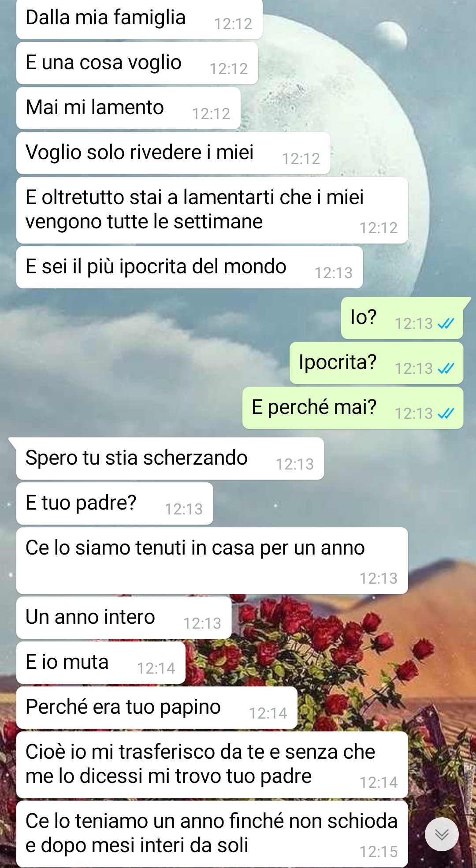Select 'Ce lo siamo tenuti in casa' message
This screenshot has height=868, width=476.
(212, 561)
